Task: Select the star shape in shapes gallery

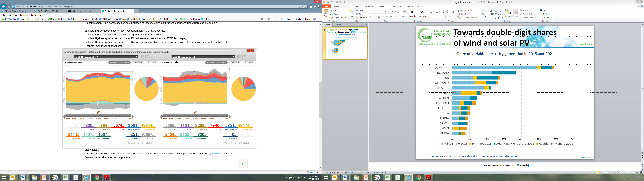Action: tap(499, 18)
